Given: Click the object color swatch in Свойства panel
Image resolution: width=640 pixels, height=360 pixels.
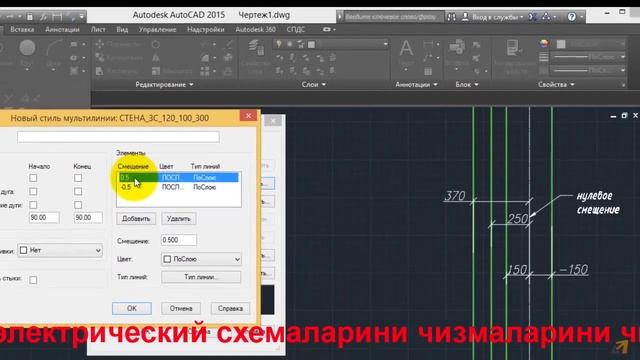Looking at the screenshot, I should click(x=561, y=44).
